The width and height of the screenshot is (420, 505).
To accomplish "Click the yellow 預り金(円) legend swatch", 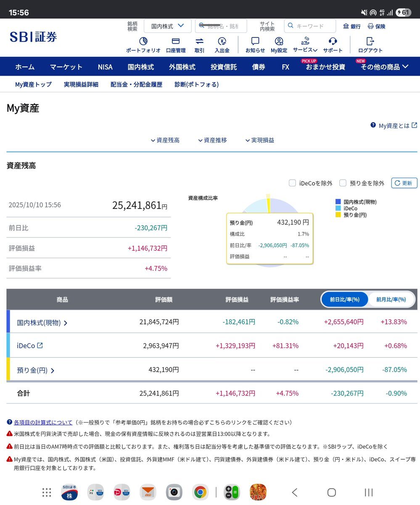I will 338,215.
